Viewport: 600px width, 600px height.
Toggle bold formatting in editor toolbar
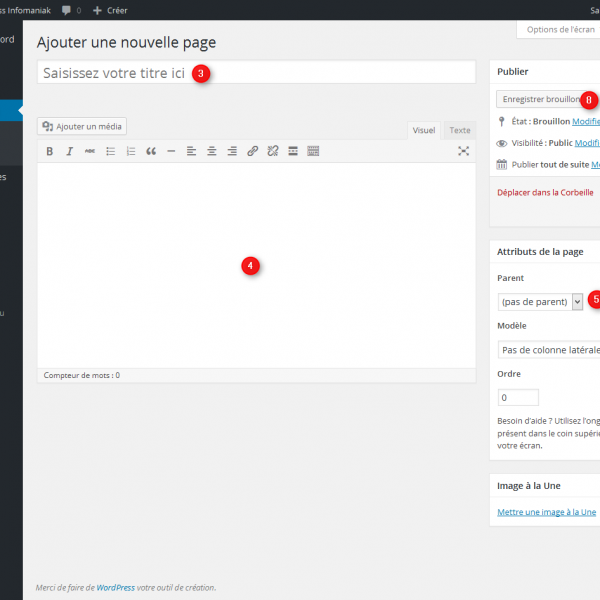click(50, 151)
